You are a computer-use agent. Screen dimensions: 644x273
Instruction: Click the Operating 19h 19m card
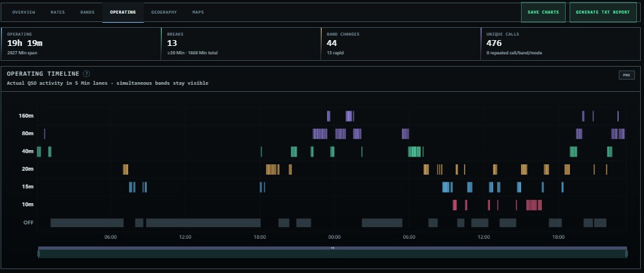click(x=81, y=44)
